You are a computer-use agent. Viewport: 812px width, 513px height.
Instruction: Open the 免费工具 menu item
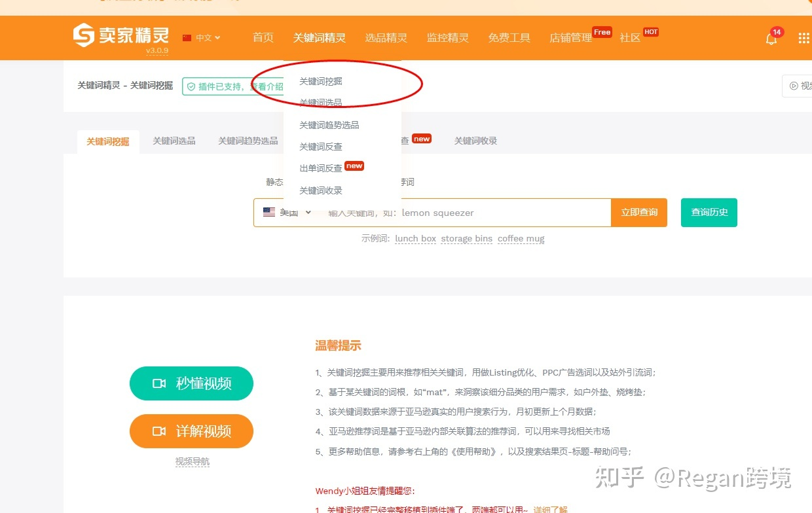(509, 38)
